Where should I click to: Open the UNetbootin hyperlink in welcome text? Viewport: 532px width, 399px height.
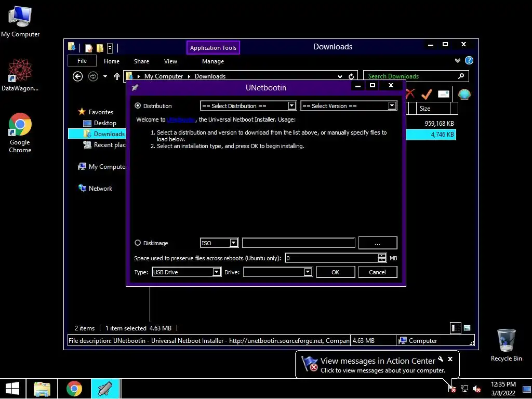[x=181, y=120]
